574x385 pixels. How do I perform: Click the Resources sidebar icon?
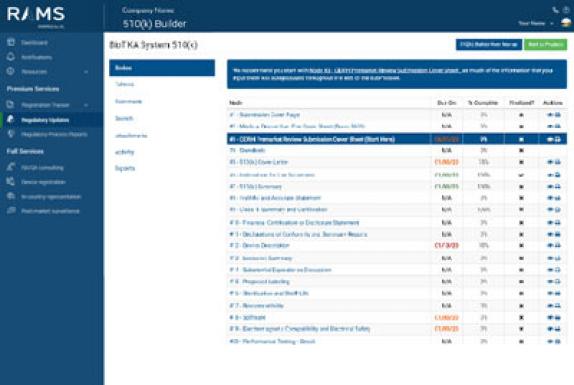click(11, 71)
